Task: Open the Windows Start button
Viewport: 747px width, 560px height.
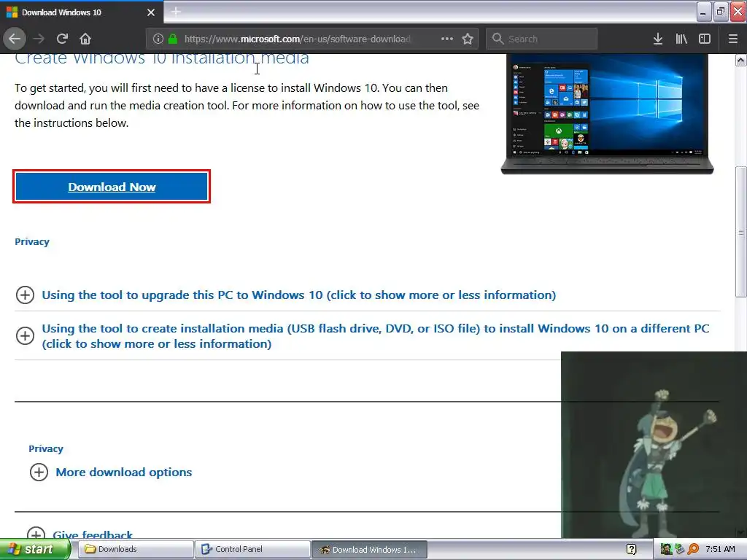Action: click(x=34, y=550)
